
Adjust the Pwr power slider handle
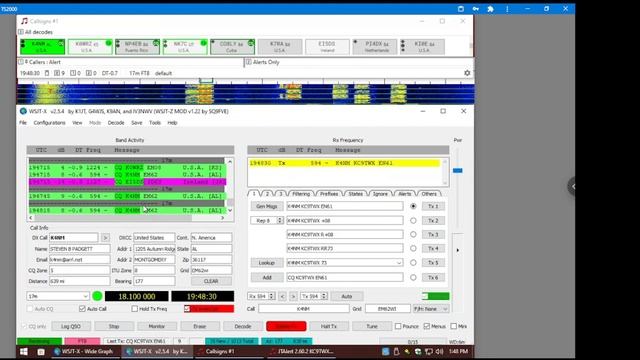(x=458, y=170)
